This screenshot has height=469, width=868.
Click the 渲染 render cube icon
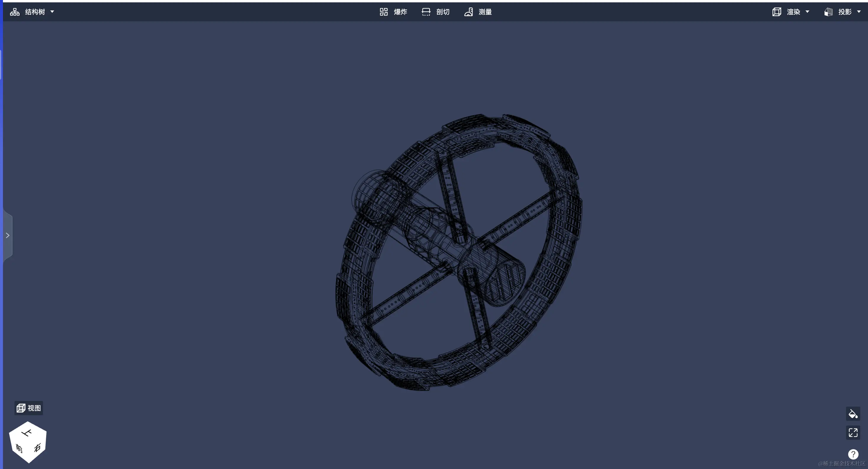click(777, 12)
